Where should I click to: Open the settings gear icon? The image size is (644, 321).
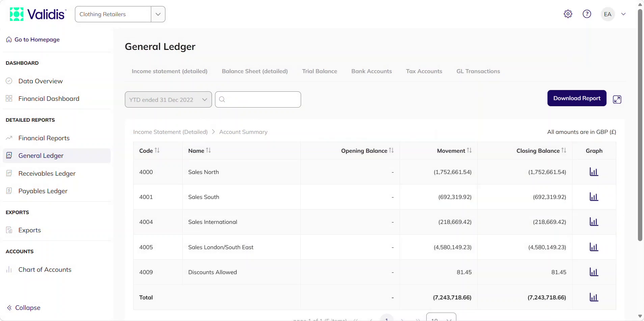point(568,14)
